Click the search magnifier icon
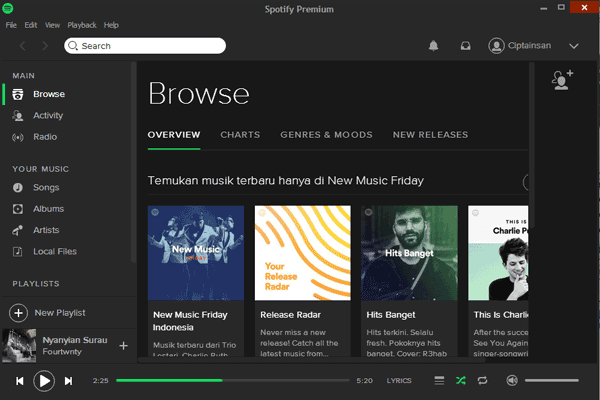 [x=73, y=46]
